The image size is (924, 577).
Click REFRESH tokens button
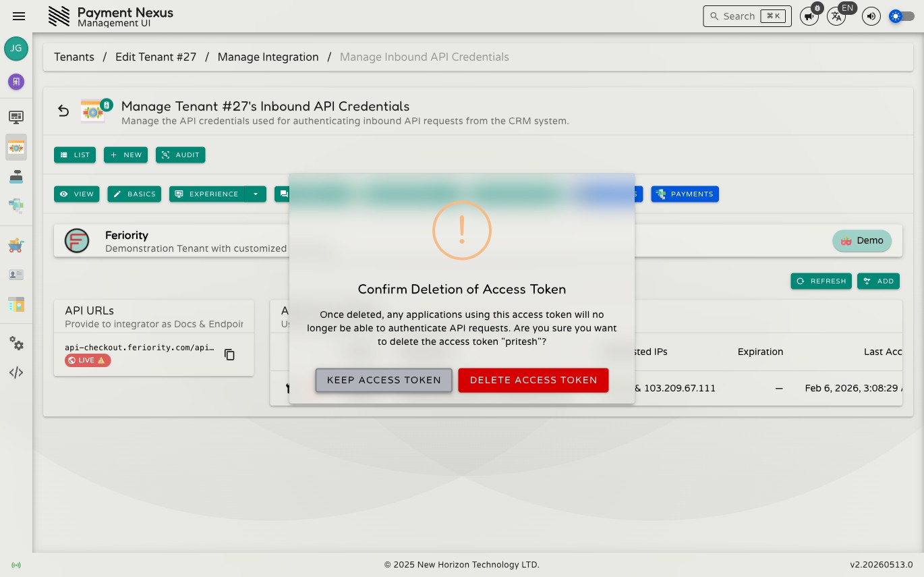coord(821,281)
